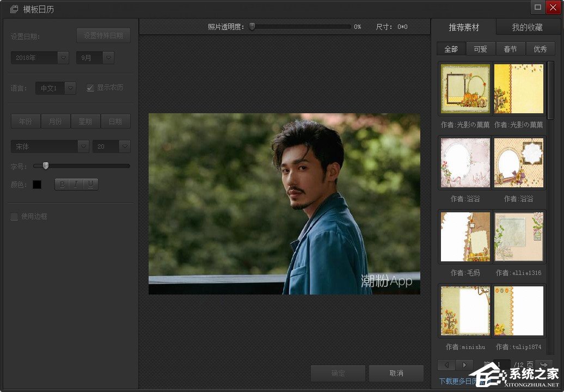The height and width of the screenshot is (392, 564).
Task: Open the year dropdown showing 2016年
Action: (63, 58)
